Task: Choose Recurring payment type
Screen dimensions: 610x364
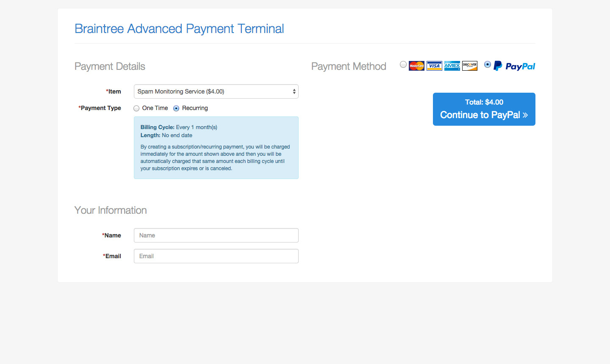Action: 176,108
